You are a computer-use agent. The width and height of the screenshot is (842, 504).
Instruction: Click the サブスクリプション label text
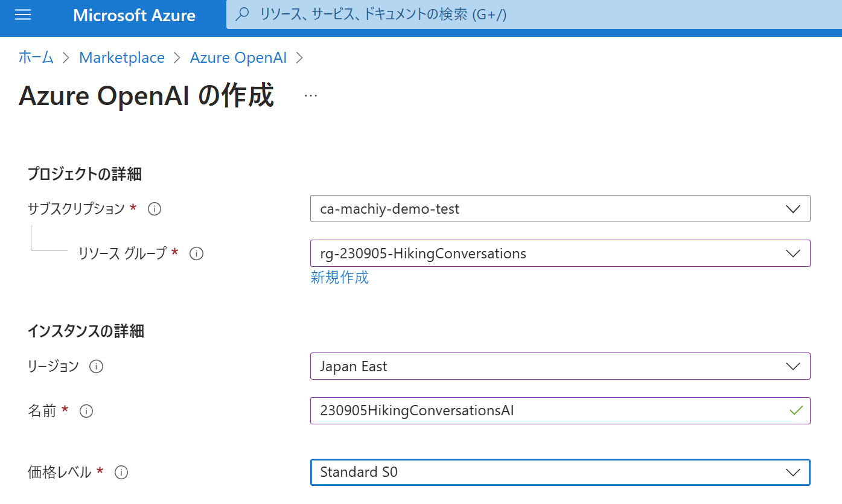[76, 209]
